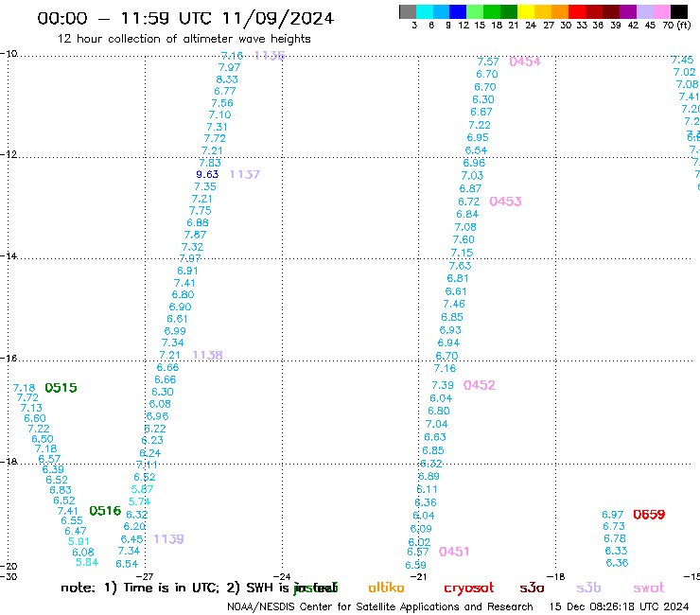Click the green 0516 time label
The width and height of the screenshot is (700, 615).
tap(105, 511)
